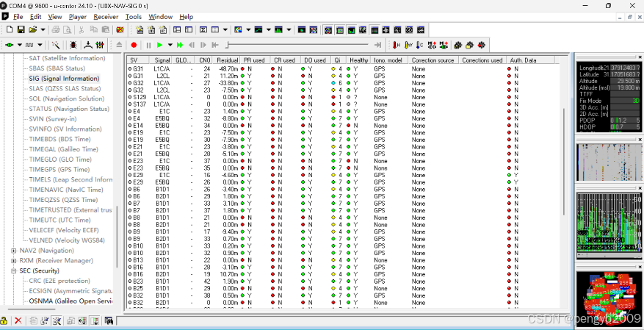The image size is (644, 330).
Task: Open the Player menu
Action: click(78, 17)
